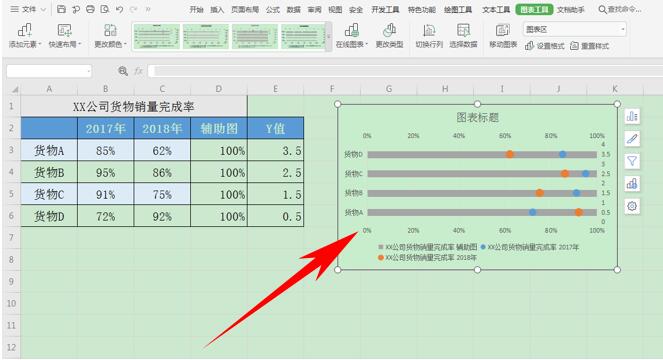Screen dimensions: 663x360
Task: Switch to the 数据 tab
Action: 293,9
